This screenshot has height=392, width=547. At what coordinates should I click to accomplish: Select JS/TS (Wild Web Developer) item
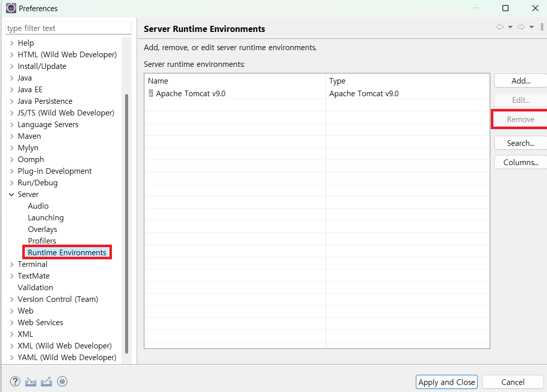pyautogui.click(x=66, y=112)
